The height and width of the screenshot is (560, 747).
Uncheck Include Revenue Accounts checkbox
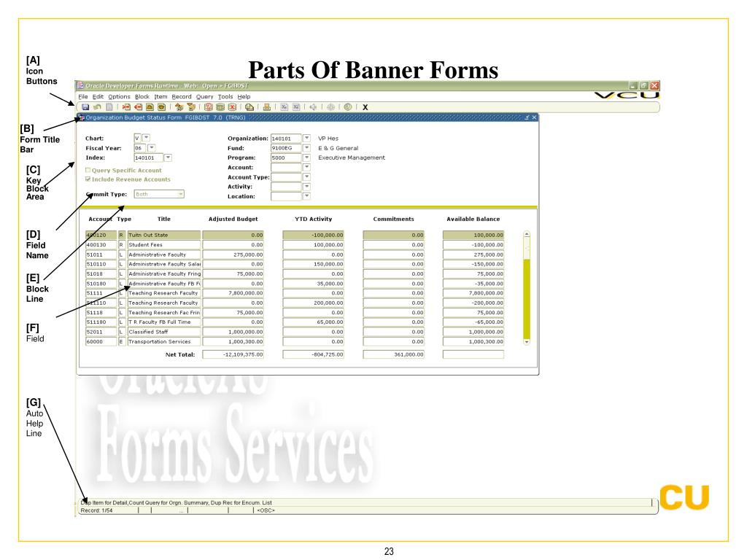(x=88, y=179)
